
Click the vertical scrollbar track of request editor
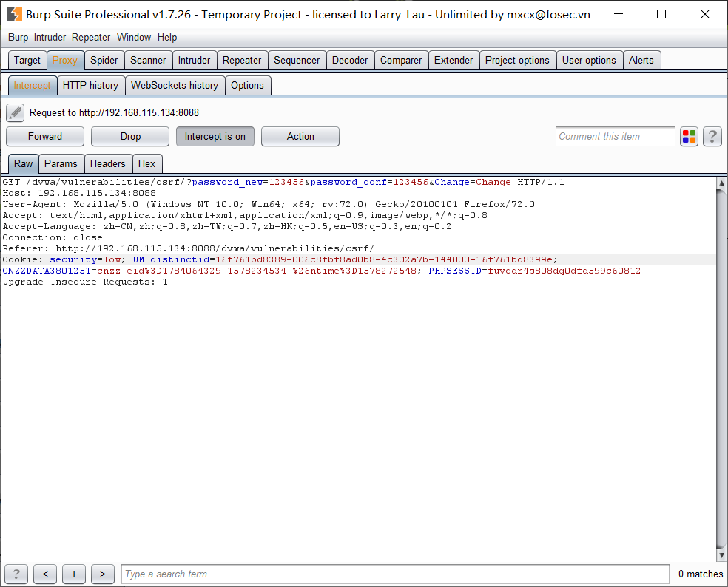pos(721,369)
